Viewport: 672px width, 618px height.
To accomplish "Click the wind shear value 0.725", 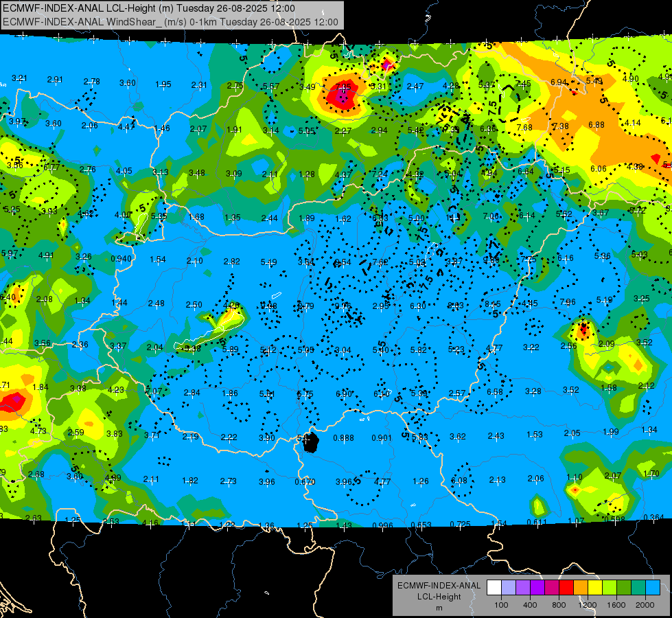I will 461,524.
